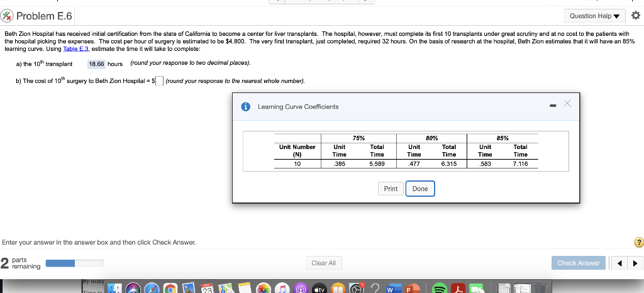
Task: Click the Problem E.6 status icon
Action: pos(8,16)
